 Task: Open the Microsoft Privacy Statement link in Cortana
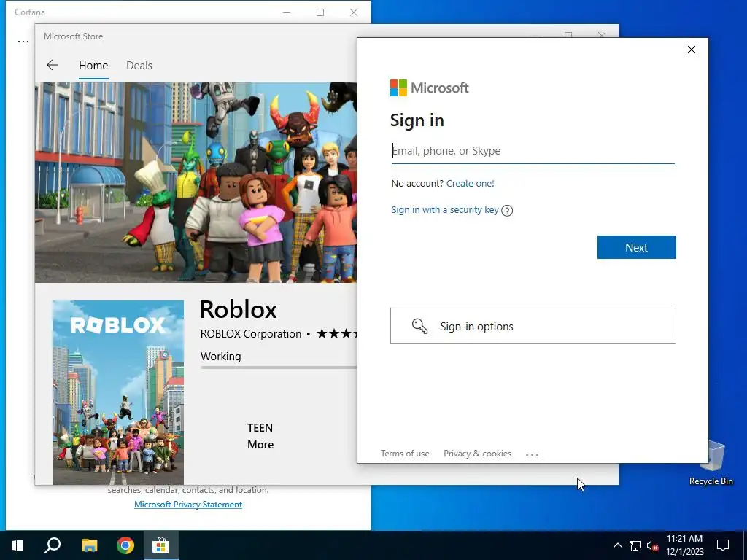188,505
